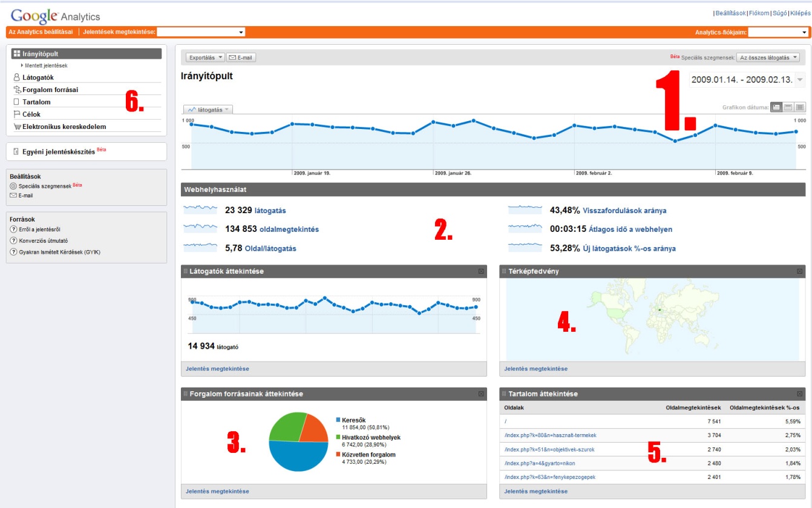Click the sparkline next to 23 329 látogatás
The width and height of the screenshot is (812, 508).
tap(200, 209)
